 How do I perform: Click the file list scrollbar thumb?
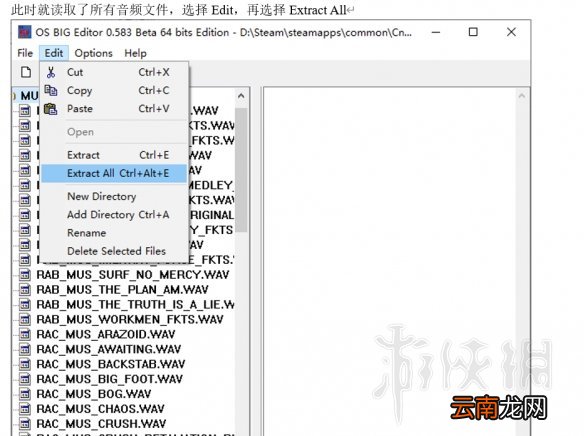coord(241,170)
